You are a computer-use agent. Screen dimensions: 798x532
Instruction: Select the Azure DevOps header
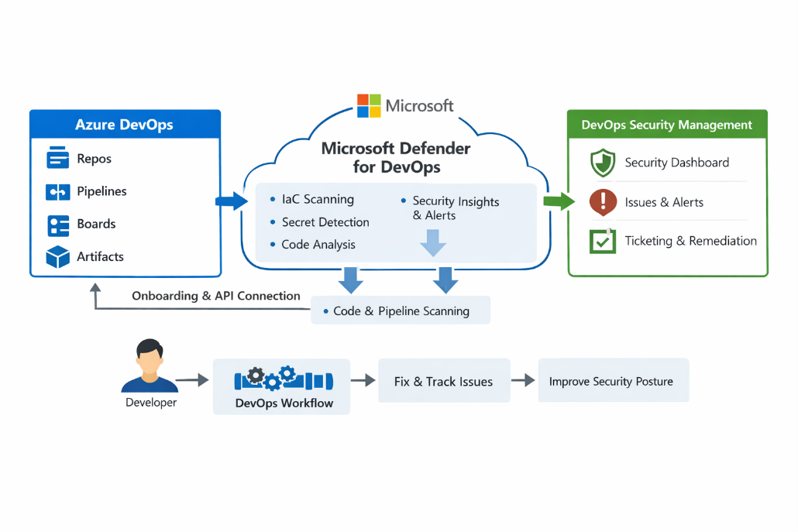click(126, 124)
